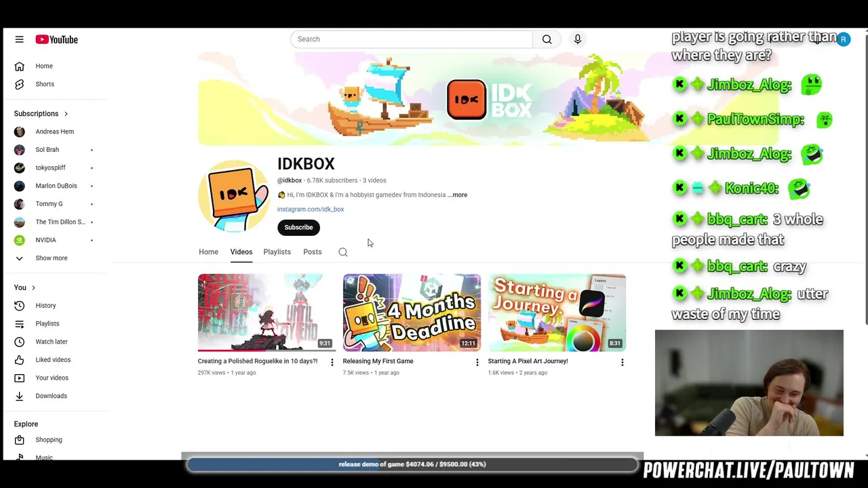Click the IDKBOX channel name heading
This screenshot has height=488, width=868.
click(306, 164)
